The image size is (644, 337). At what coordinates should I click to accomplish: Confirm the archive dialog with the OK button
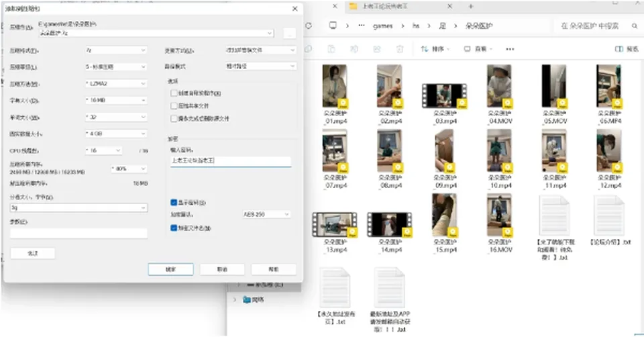[x=170, y=269]
